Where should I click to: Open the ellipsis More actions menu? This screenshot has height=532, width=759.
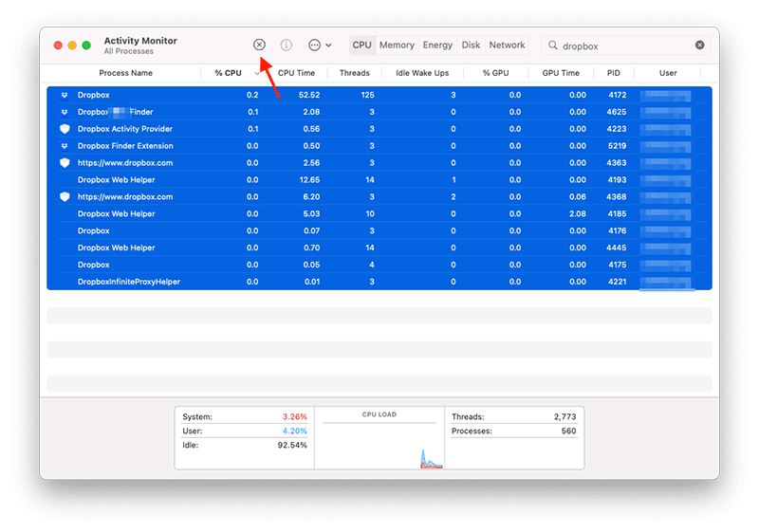[x=320, y=45]
